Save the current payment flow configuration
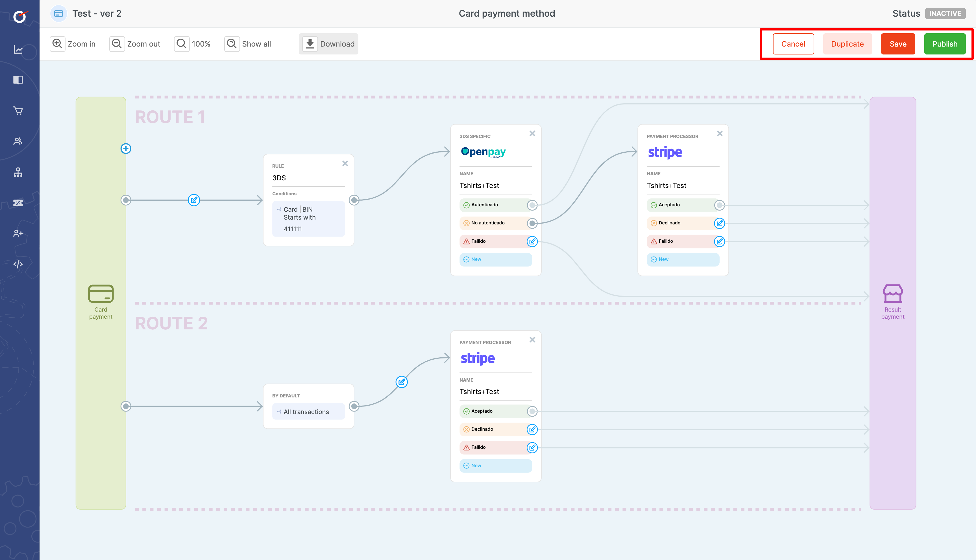Image resolution: width=976 pixels, height=560 pixels. click(x=897, y=43)
